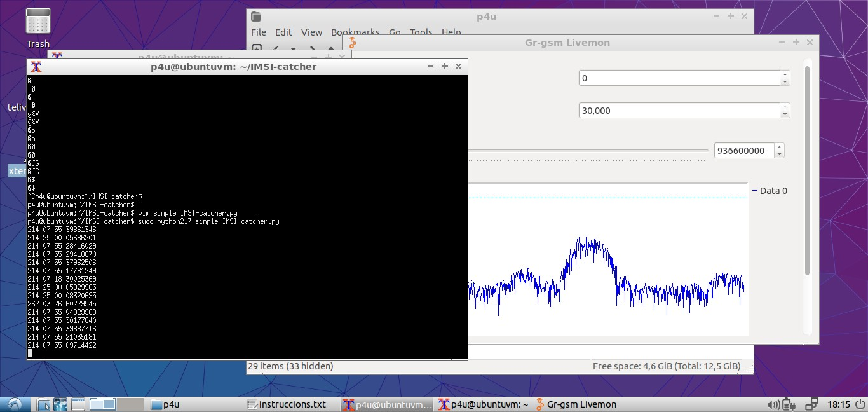The image size is (868, 412).
Task: Click the frequency slider track in Livemon
Action: pyautogui.click(x=588, y=151)
